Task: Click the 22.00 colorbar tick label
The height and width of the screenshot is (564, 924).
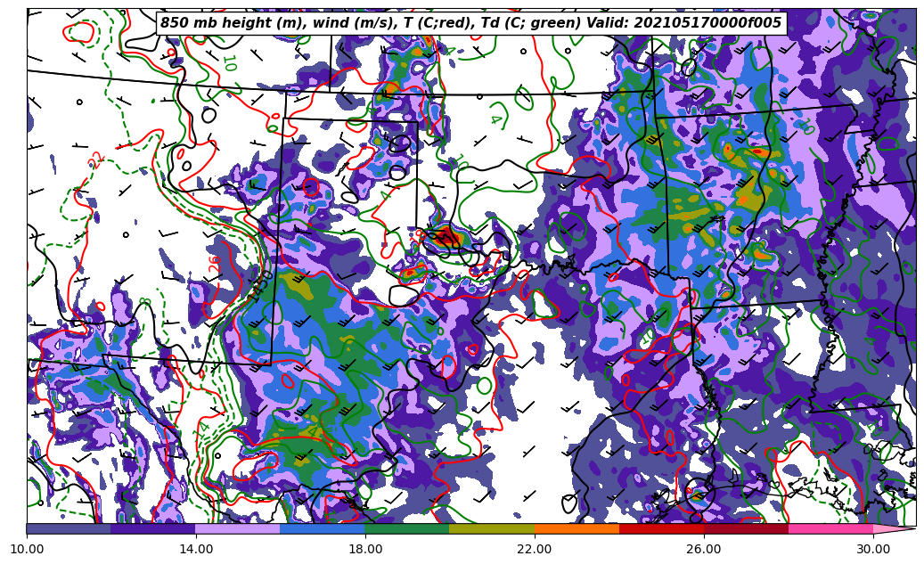Action: click(x=535, y=549)
